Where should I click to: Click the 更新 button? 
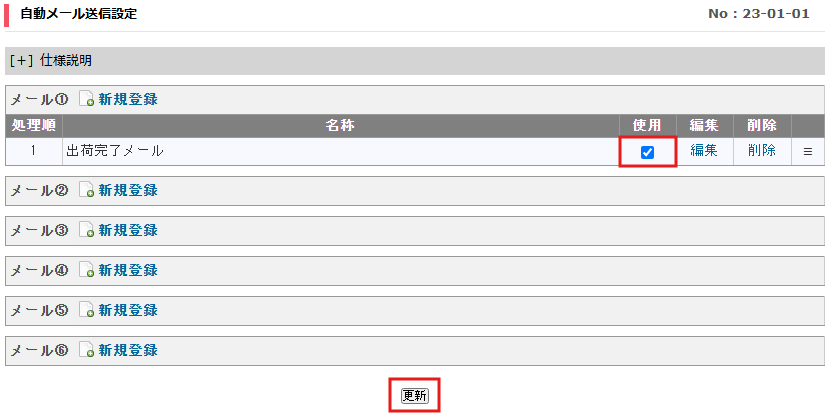click(x=414, y=396)
